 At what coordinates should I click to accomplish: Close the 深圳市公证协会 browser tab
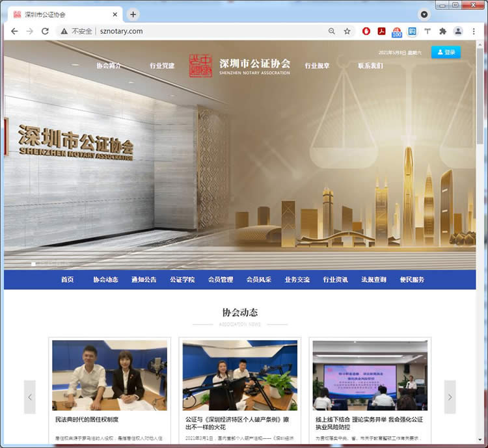click(115, 14)
